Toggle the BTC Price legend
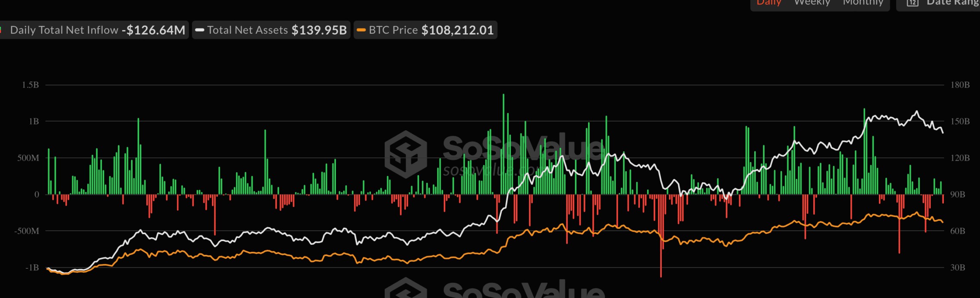 [425, 30]
